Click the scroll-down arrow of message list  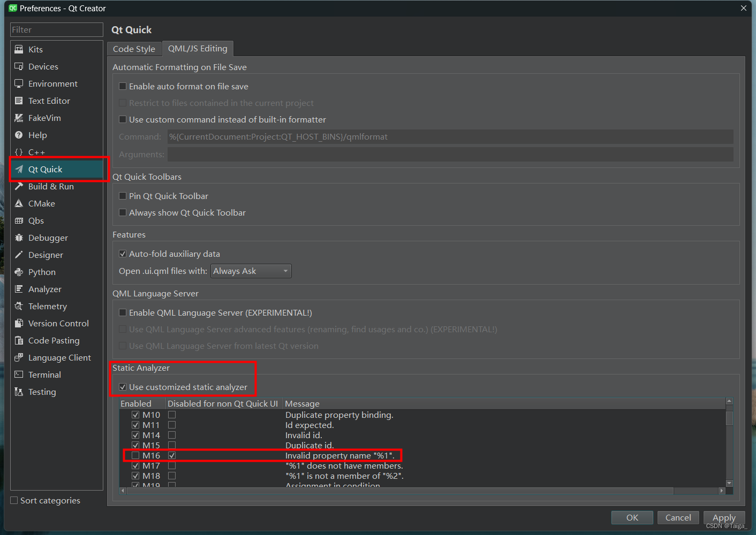(x=729, y=483)
